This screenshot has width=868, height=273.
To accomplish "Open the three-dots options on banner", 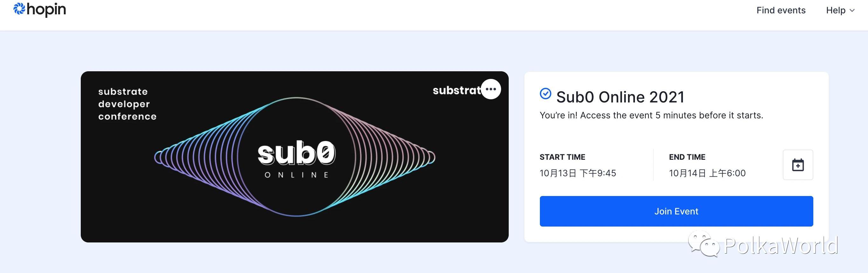I will (491, 89).
